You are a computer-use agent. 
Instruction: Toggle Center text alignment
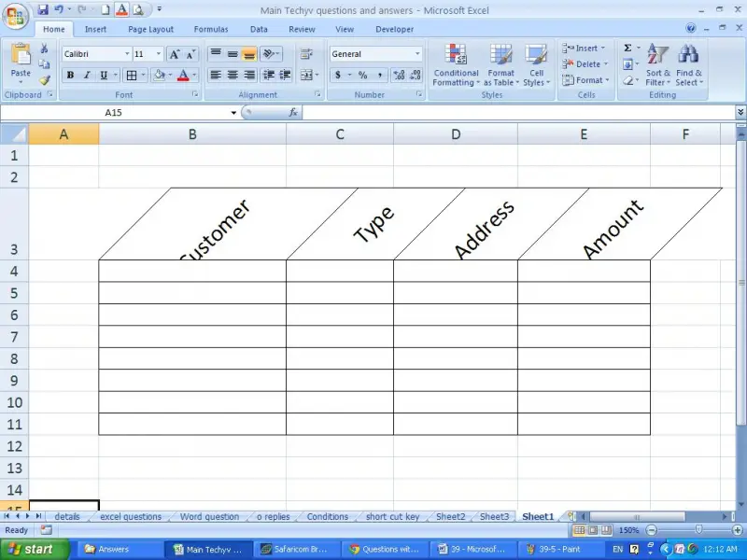(233, 76)
